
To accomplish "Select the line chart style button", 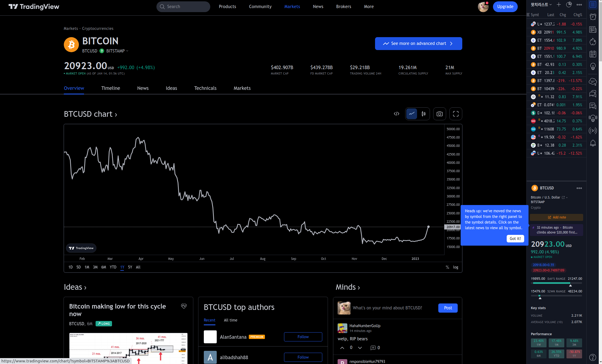I will coord(412,114).
